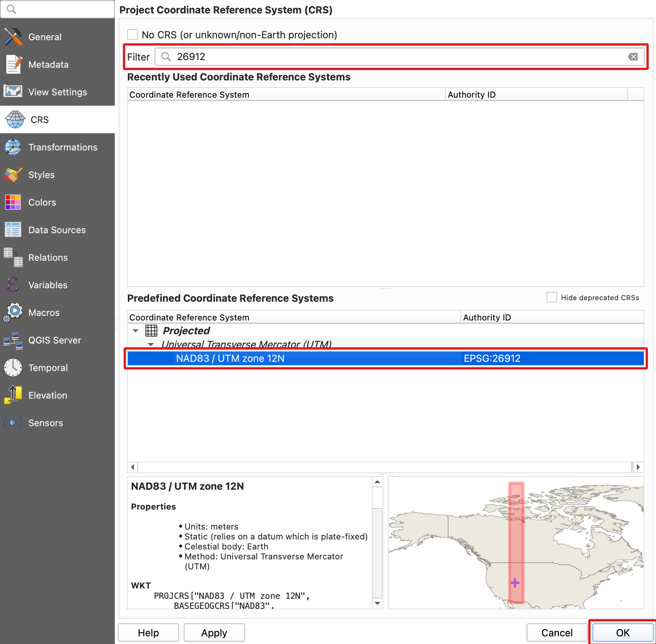Click the Elevation arrow icon
The width and height of the screenshot is (656, 644).
click(x=13, y=395)
